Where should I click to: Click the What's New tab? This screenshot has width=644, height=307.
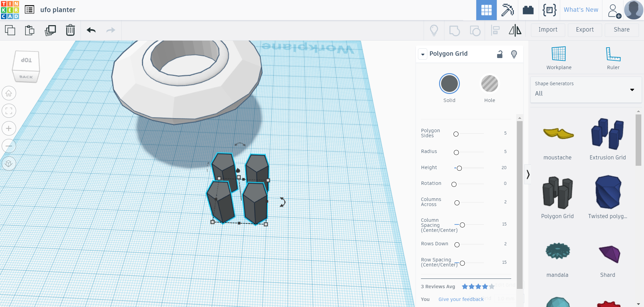coord(581,10)
